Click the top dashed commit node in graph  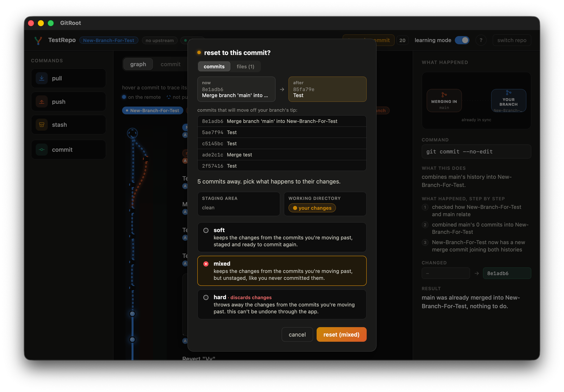pos(132,133)
